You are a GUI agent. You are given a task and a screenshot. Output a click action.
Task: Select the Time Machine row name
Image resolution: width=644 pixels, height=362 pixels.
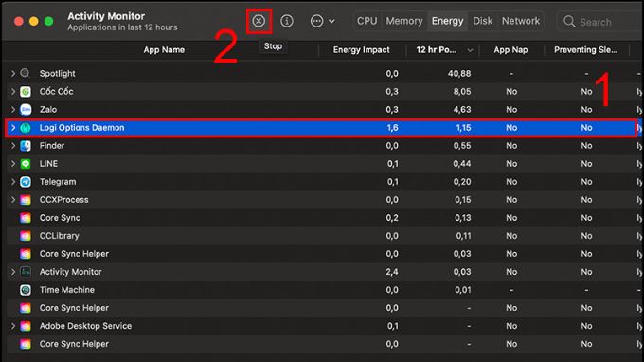point(67,290)
